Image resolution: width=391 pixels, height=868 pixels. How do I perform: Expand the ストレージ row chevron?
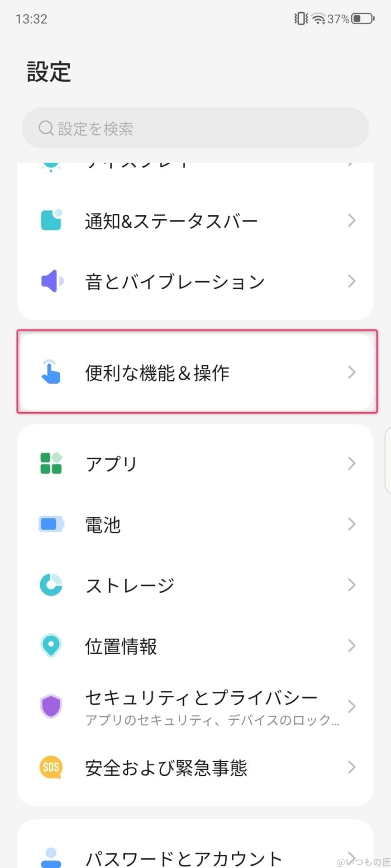coord(352,585)
